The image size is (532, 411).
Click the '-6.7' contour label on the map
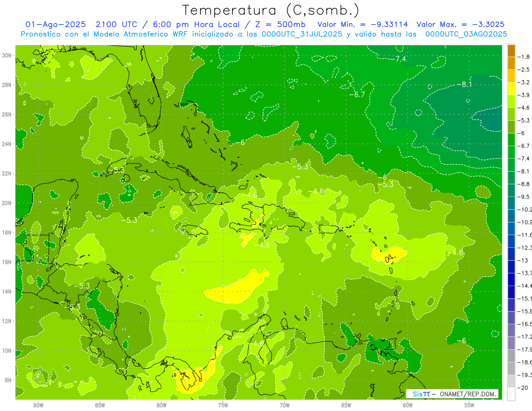356,95
